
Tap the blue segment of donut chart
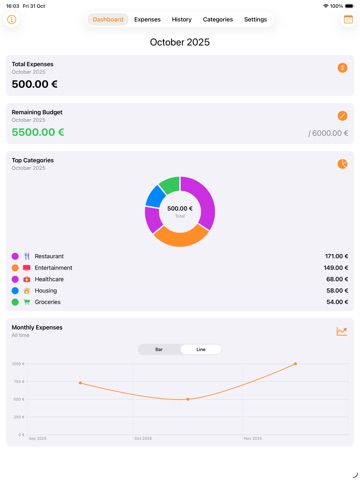coord(155,197)
